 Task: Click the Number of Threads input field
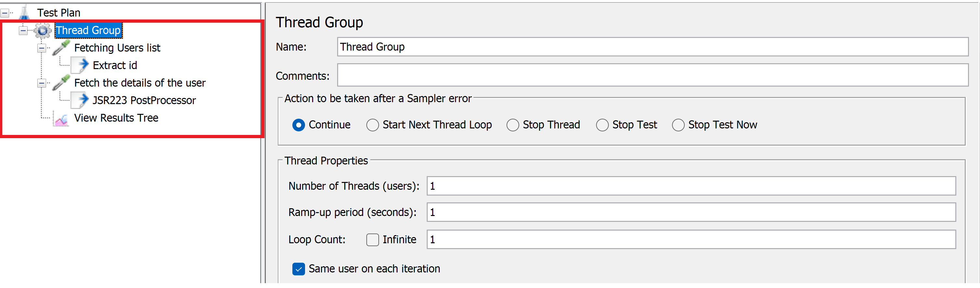click(691, 186)
